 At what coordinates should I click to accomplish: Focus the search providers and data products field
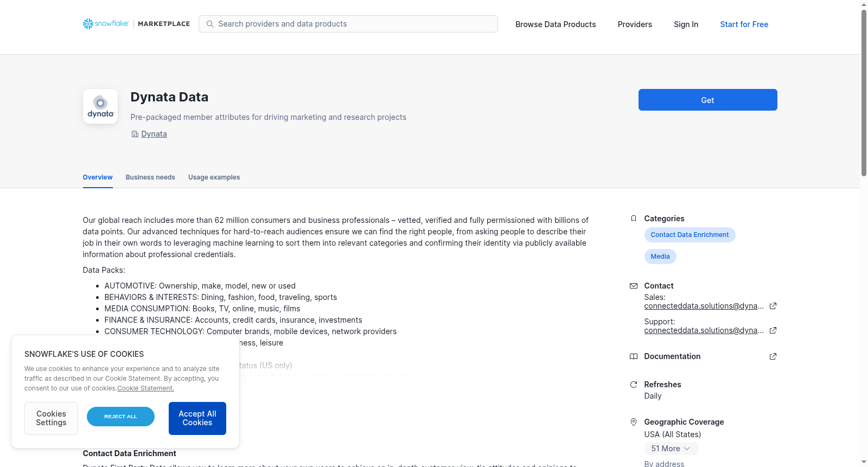click(x=348, y=24)
